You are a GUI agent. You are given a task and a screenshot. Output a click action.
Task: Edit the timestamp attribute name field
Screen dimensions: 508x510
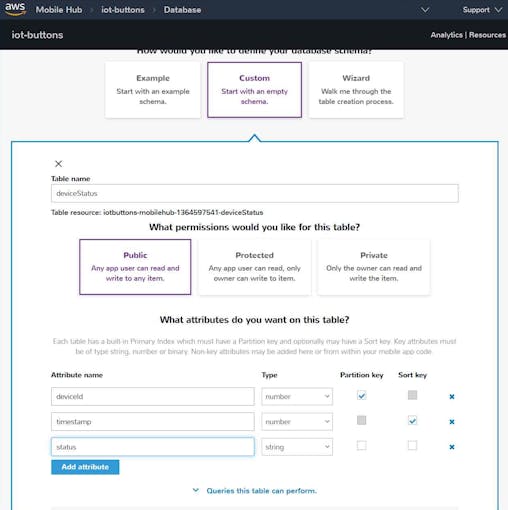point(153,422)
